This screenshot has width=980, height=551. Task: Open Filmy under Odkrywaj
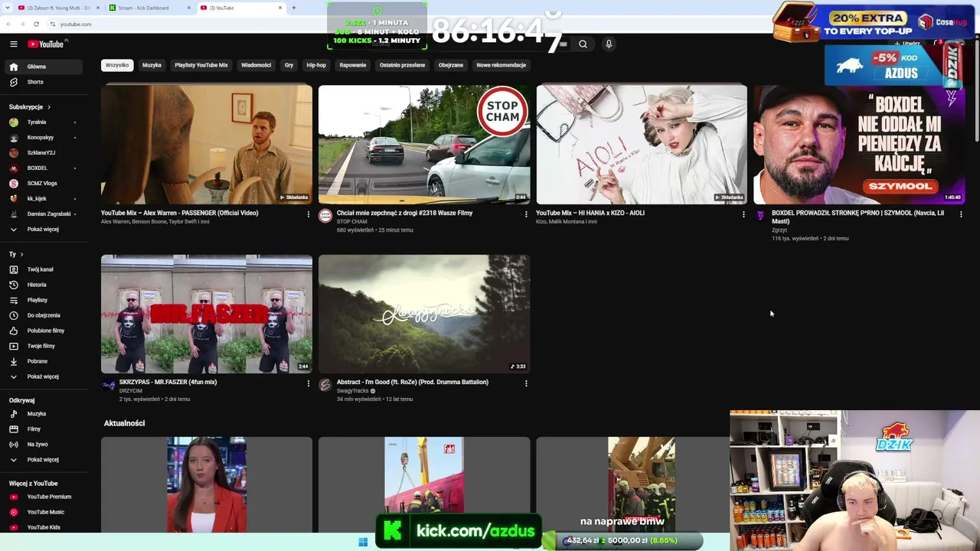(43, 429)
